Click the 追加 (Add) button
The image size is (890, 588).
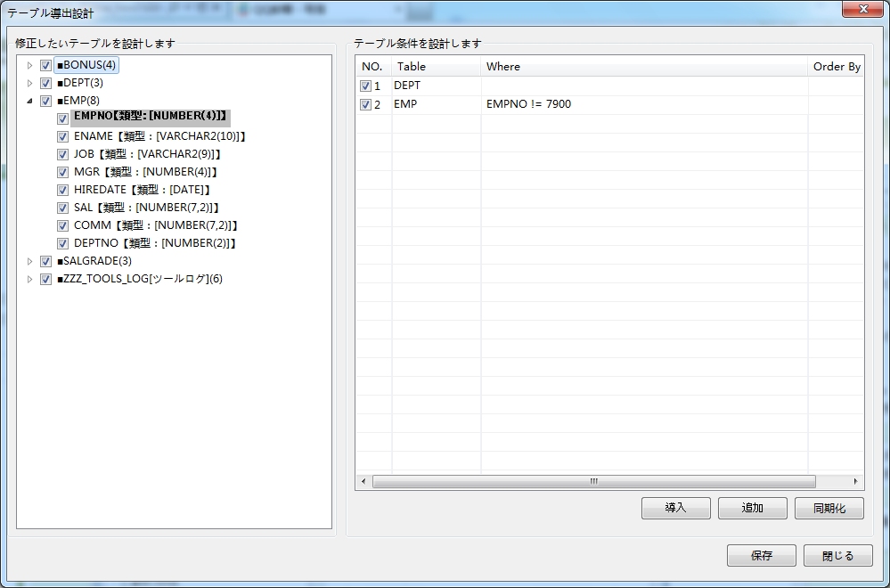752,507
